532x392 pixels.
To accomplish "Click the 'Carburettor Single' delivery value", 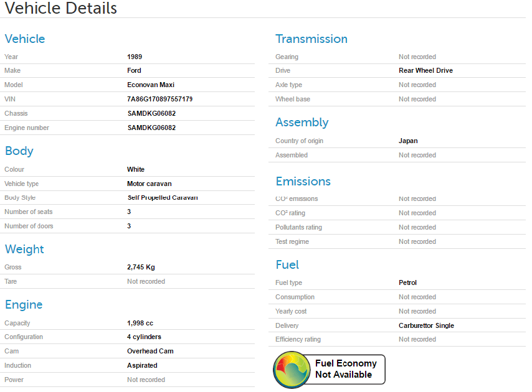I will coord(426,325).
